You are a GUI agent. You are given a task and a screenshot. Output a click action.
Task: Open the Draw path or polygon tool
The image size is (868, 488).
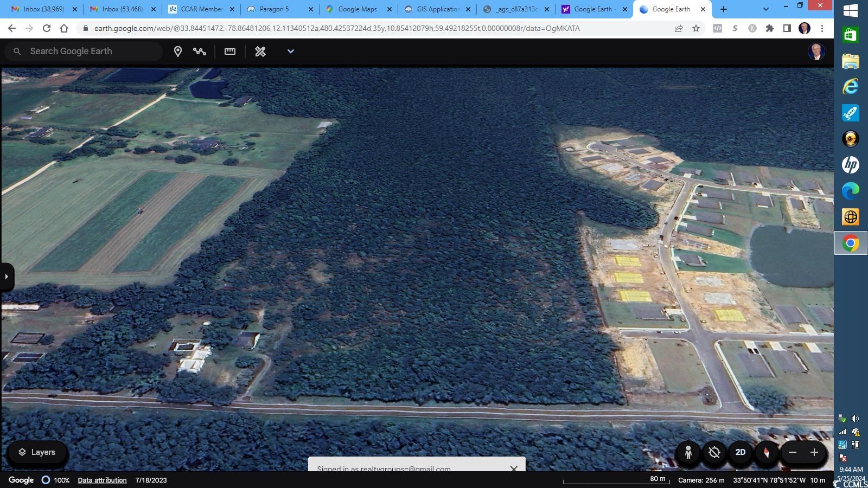pyautogui.click(x=200, y=51)
